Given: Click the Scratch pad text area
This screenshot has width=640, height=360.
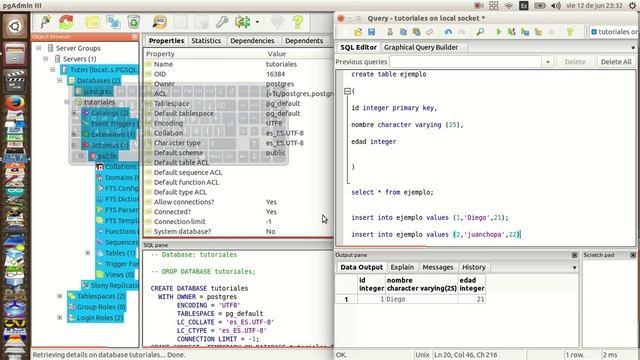Looking at the screenshot, I should pyautogui.click(x=609, y=303).
